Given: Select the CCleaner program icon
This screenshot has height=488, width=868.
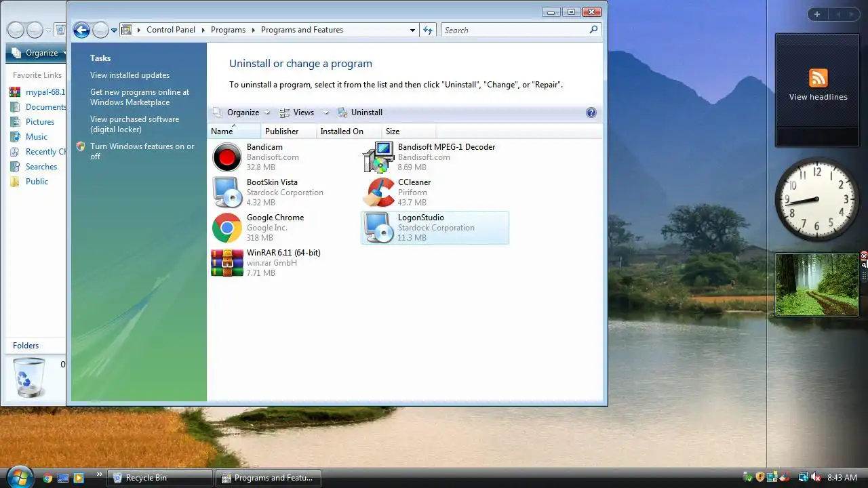Looking at the screenshot, I should pyautogui.click(x=378, y=192).
